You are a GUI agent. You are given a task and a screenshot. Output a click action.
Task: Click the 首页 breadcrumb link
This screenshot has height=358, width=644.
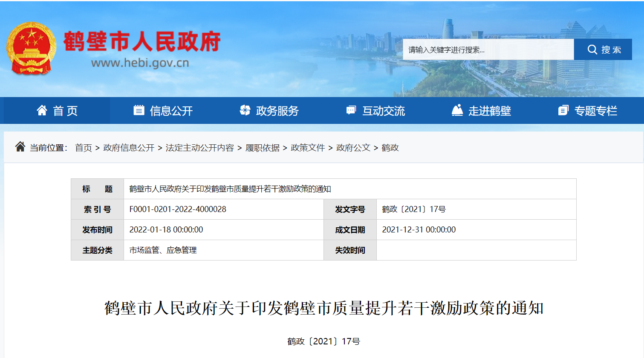(x=83, y=148)
